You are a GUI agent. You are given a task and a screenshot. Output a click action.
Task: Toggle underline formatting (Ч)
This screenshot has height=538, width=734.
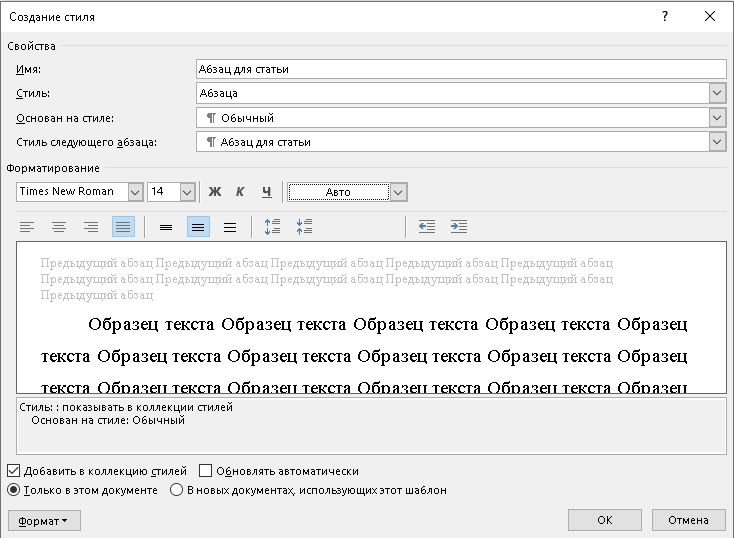(266, 192)
